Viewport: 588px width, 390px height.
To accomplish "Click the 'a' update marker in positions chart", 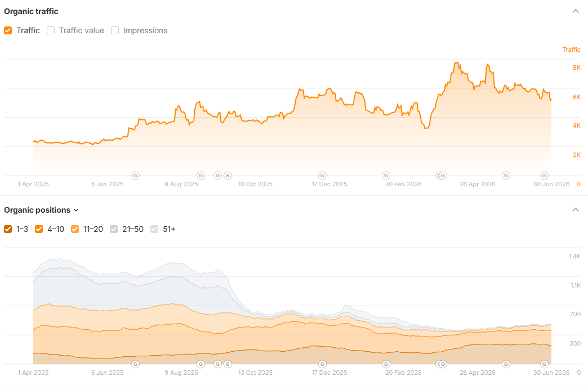I will tap(228, 364).
